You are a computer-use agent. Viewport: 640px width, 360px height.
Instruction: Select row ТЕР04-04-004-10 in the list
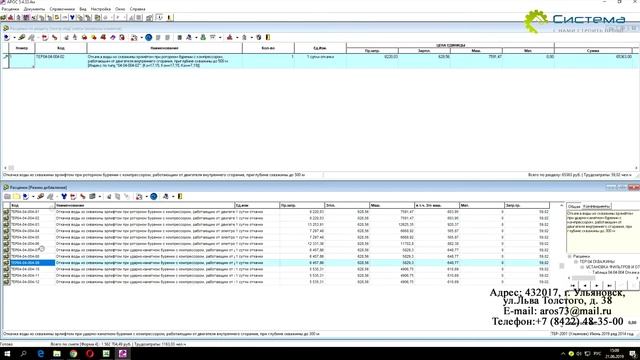coord(276,269)
